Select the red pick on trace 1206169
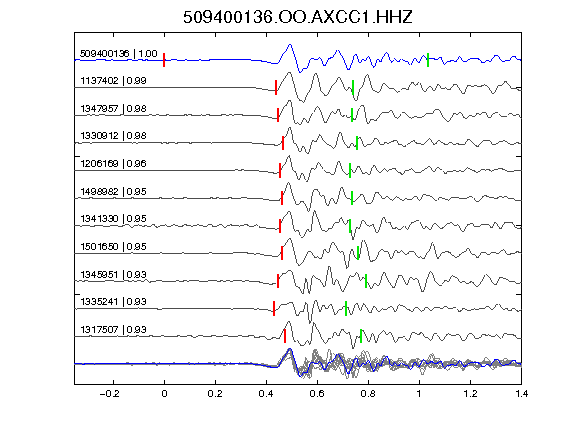Image resolution: width=576 pixels, height=432 pixels. pyautogui.click(x=280, y=170)
